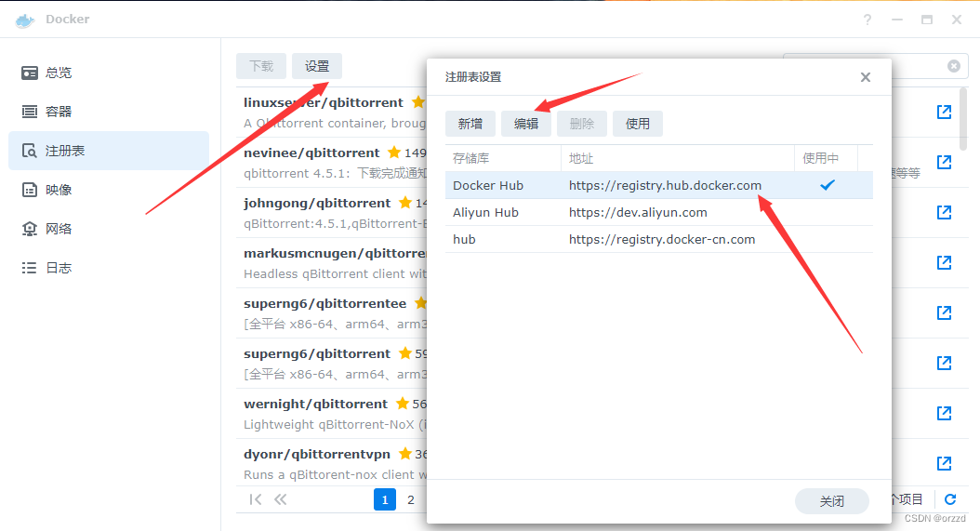The height and width of the screenshot is (531, 980).
Task: Select page 1 in pagination
Action: coord(385,499)
